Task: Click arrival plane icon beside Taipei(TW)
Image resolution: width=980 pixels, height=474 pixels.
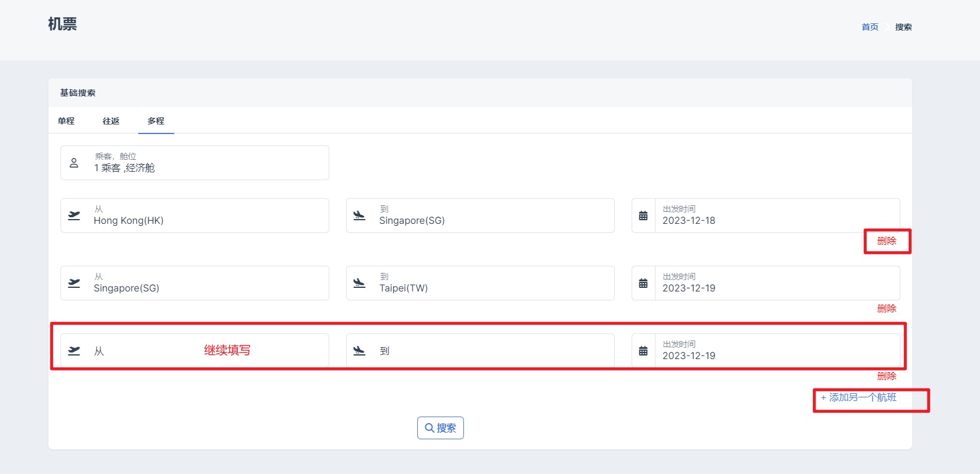Action: pos(359,283)
